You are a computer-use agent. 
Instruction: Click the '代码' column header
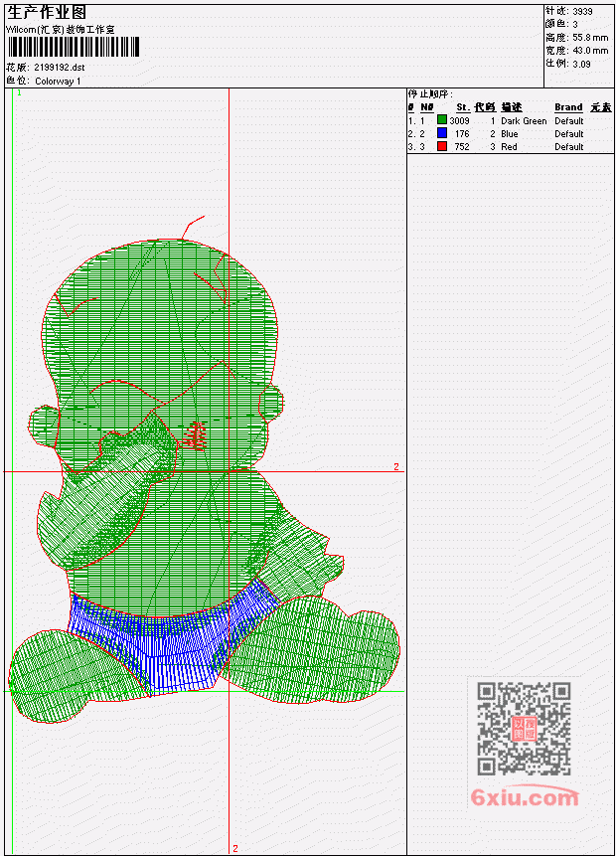pyautogui.click(x=485, y=107)
